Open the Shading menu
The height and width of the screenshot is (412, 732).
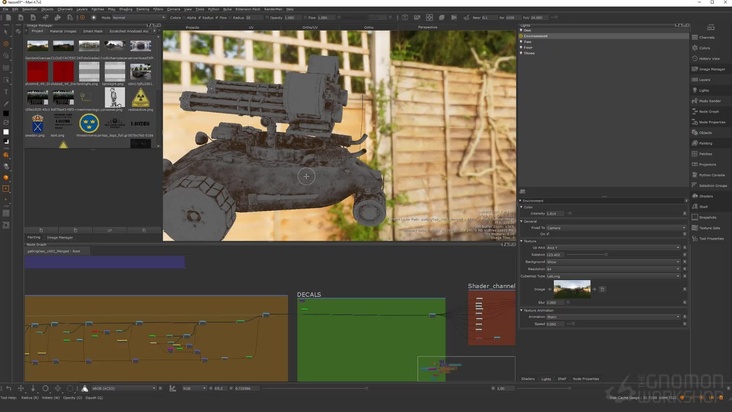click(x=126, y=9)
